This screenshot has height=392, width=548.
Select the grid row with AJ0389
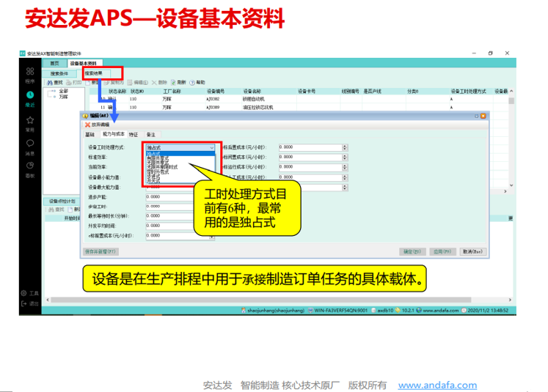pos(299,108)
